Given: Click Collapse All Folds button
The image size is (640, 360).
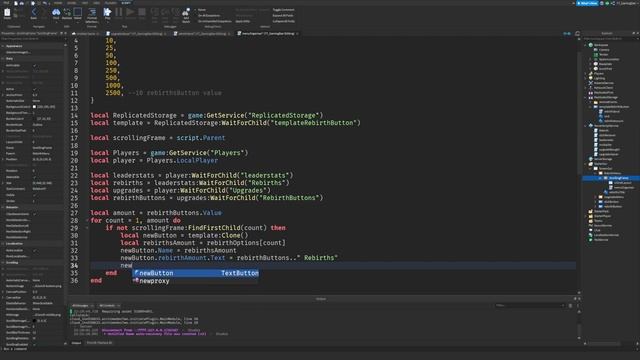Looking at the screenshot, I should tap(284, 21).
